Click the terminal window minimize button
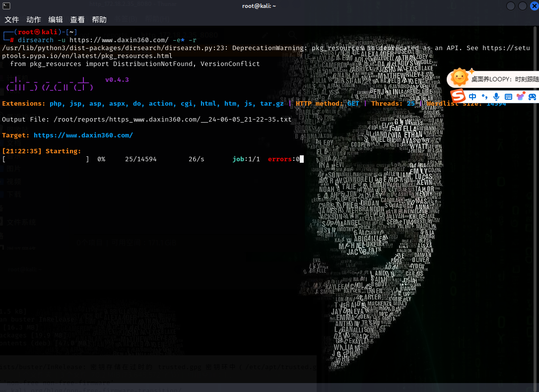 tap(511, 6)
